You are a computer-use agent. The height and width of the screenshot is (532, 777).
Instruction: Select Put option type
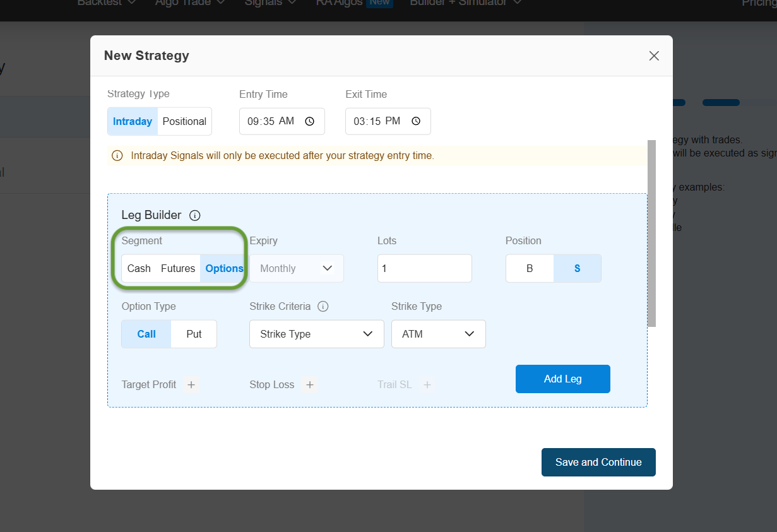coord(194,334)
